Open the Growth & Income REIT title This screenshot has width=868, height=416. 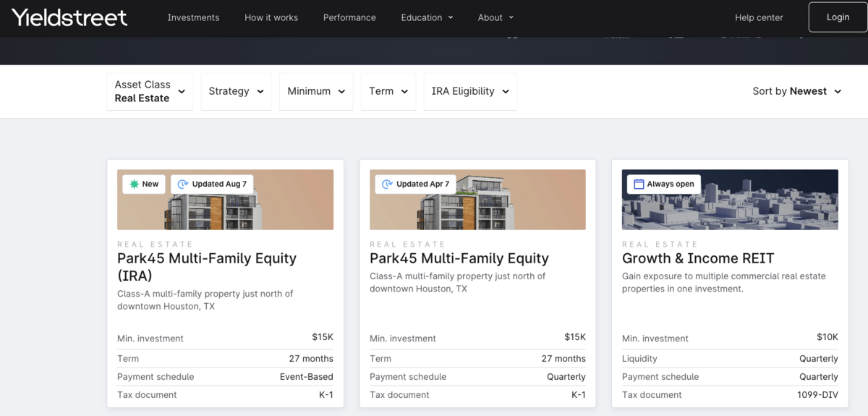tap(698, 258)
